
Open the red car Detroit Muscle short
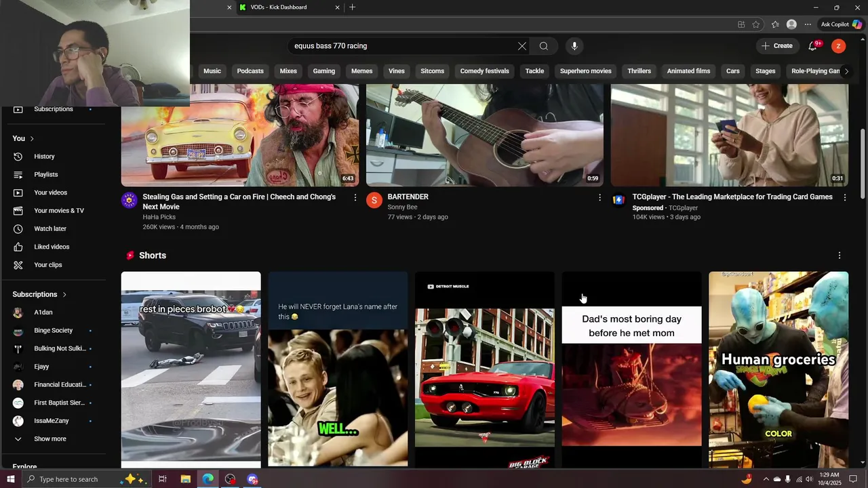click(x=485, y=369)
